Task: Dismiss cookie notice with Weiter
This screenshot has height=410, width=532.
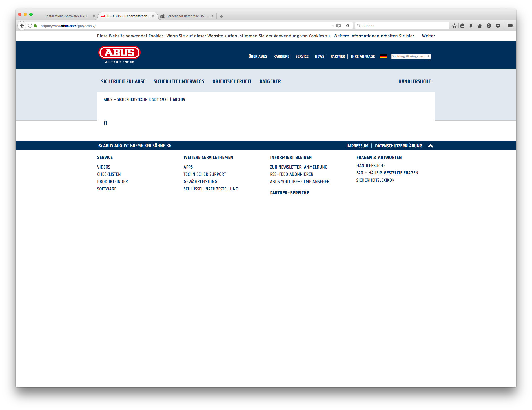Action: (x=428, y=36)
